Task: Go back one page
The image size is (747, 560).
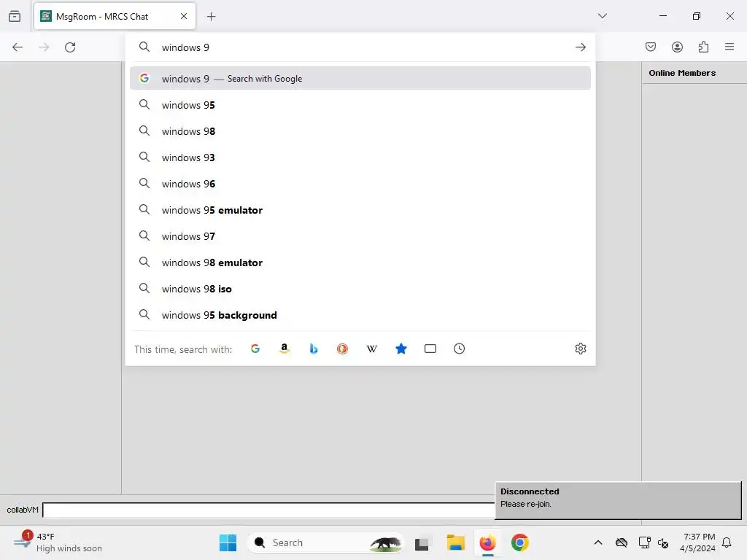Action: click(18, 47)
